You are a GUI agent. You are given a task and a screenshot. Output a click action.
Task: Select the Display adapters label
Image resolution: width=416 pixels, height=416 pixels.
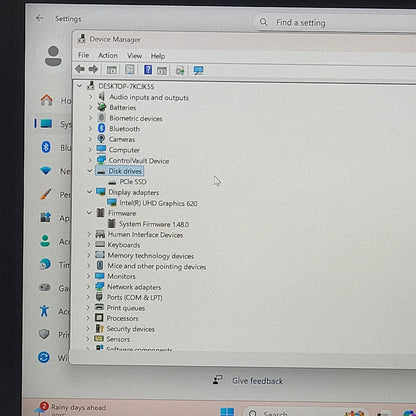(x=134, y=192)
